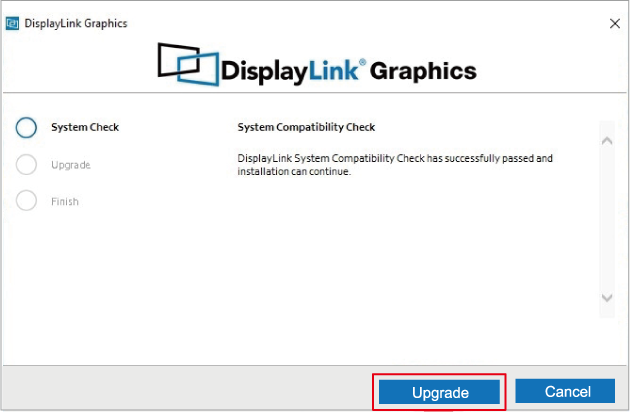The height and width of the screenshot is (413, 630).
Task: Select the Finish step circle
Action: coord(27,201)
